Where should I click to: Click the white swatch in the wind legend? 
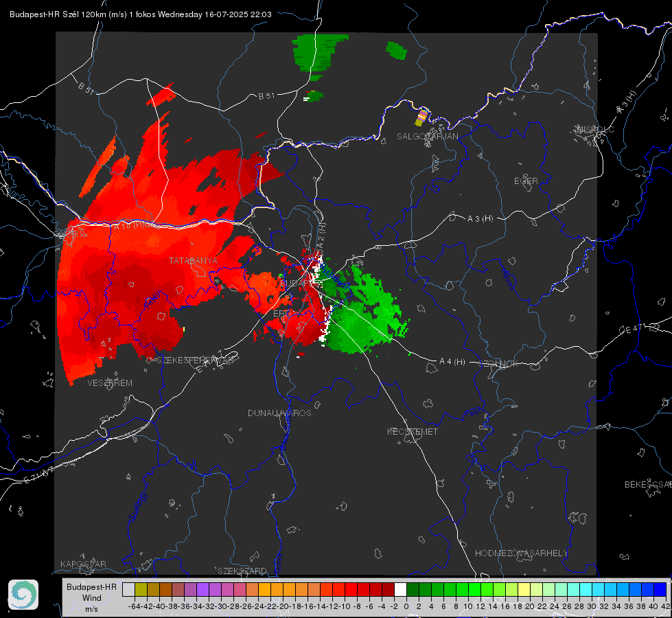[x=400, y=589]
